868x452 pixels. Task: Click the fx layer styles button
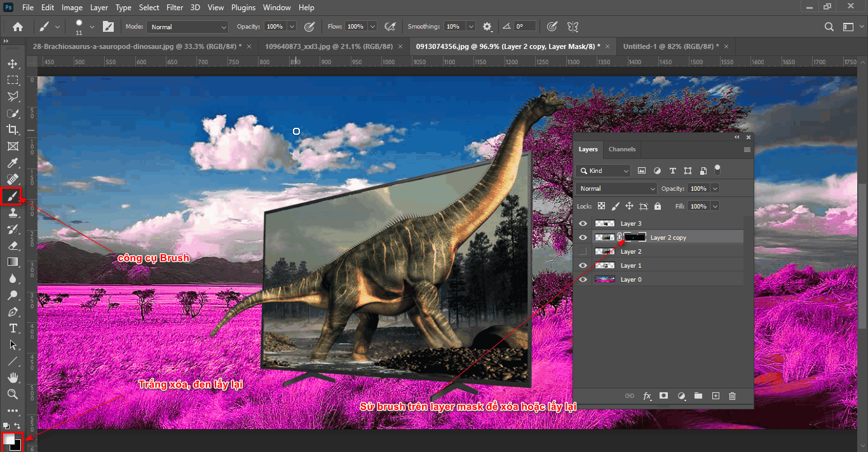pyautogui.click(x=647, y=396)
